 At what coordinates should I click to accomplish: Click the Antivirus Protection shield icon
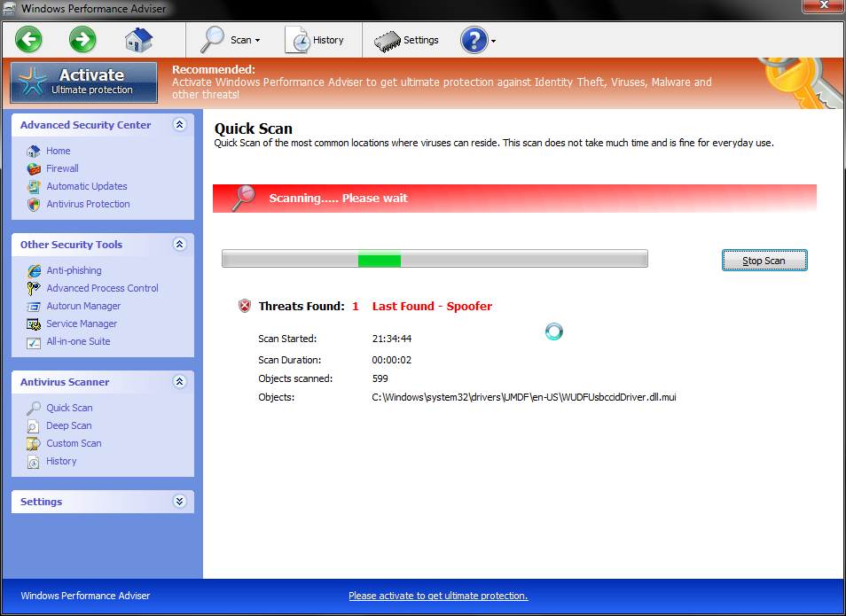coord(34,205)
